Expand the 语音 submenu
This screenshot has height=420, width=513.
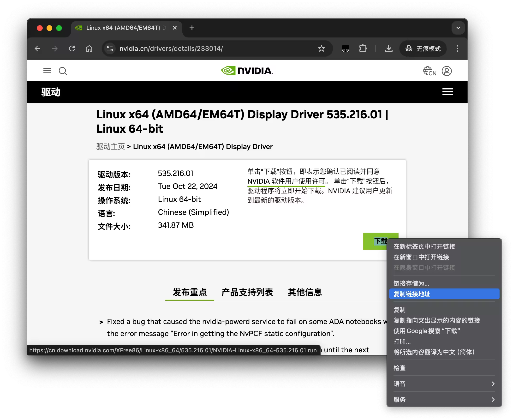click(444, 384)
